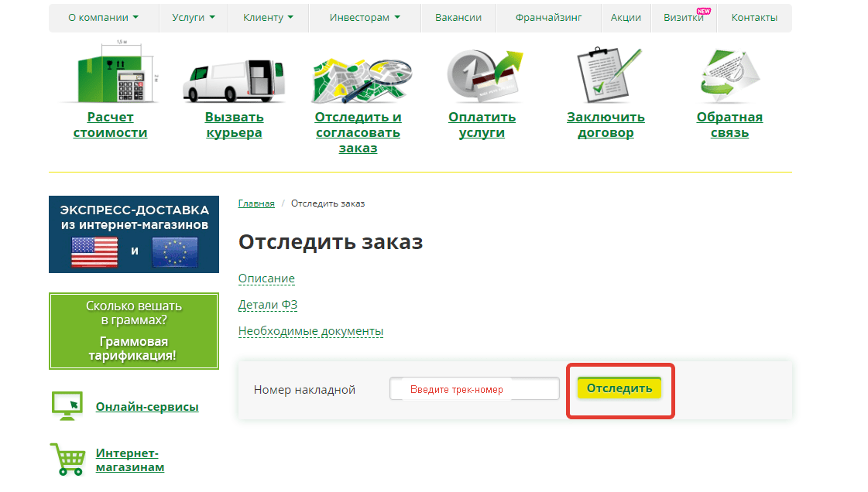Click the box with calculator icon
Viewport: 868px width, 492px height.
tap(110, 76)
